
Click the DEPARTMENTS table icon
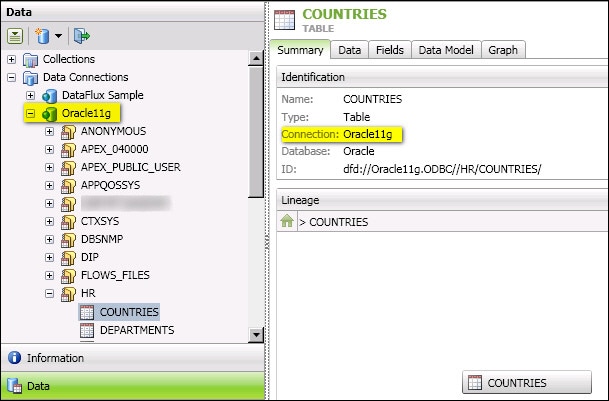click(x=87, y=330)
